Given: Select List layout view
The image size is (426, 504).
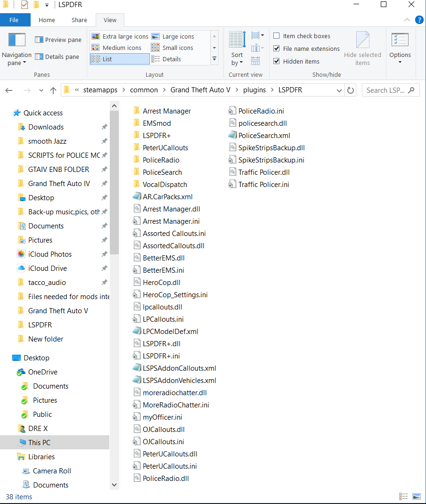Looking at the screenshot, I should (x=120, y=59).
